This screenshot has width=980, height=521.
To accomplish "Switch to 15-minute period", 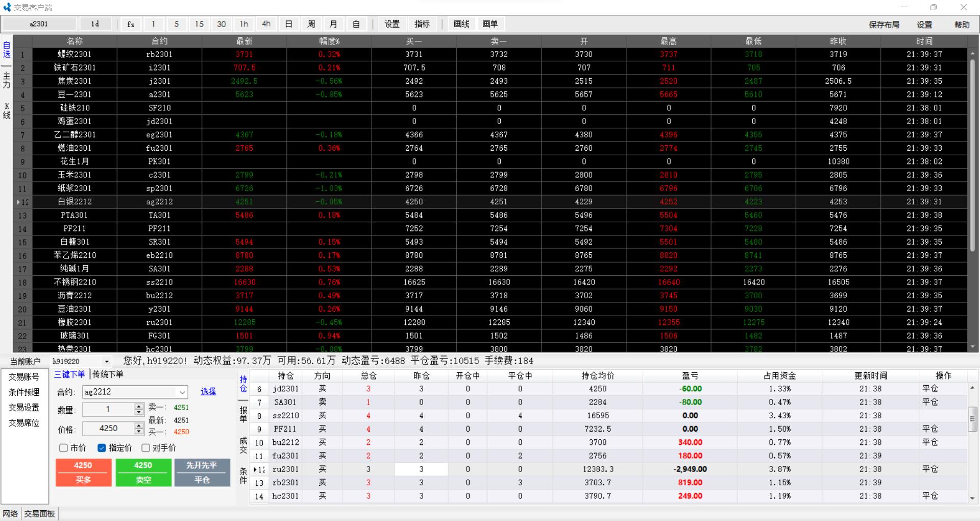I will coord(199,24).
